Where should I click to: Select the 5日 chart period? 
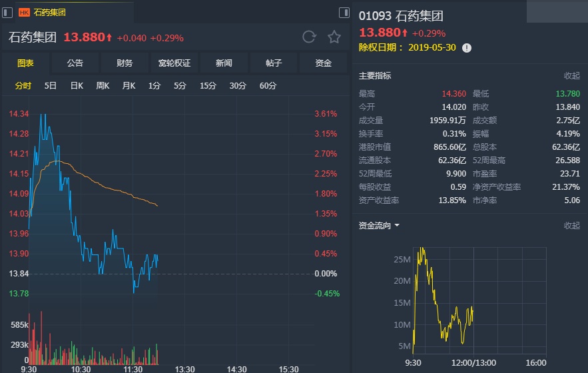[x=51, y=86]
